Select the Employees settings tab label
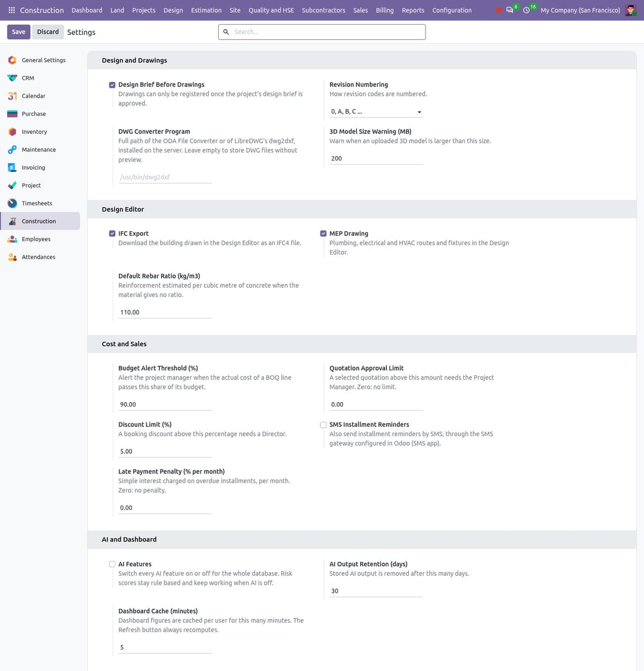Screen dimensions: 644x671 click(x=36, y=239)
